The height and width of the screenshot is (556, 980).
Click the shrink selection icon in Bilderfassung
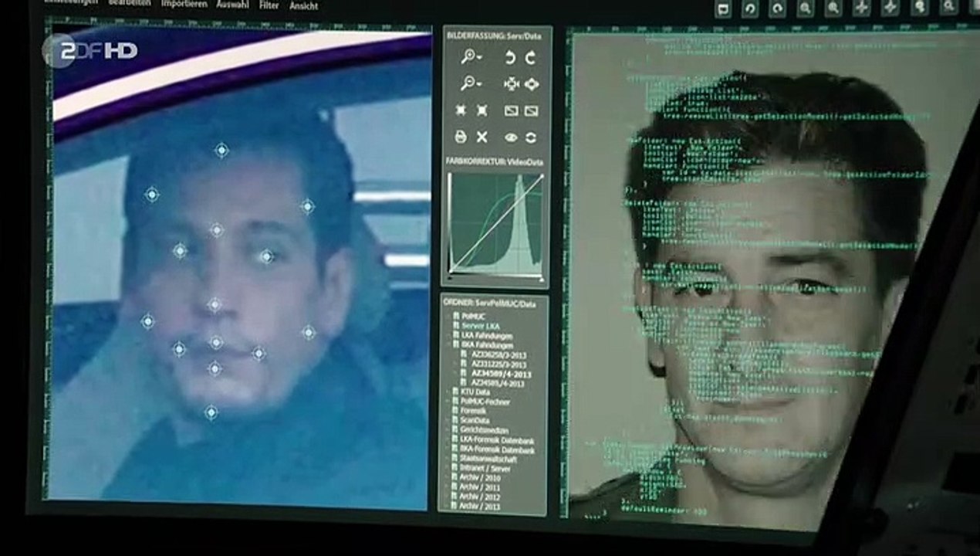tap(461, 110)
